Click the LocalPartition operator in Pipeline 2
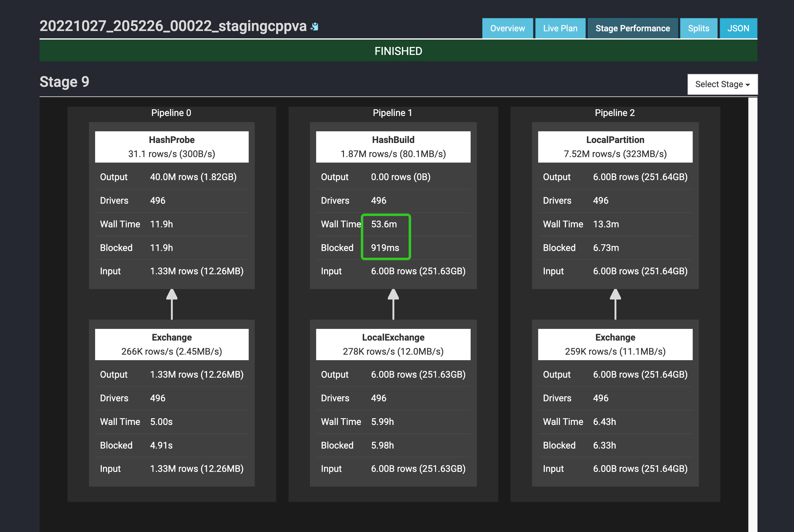This screenshot has width=794, height=532. coord(615,147)
